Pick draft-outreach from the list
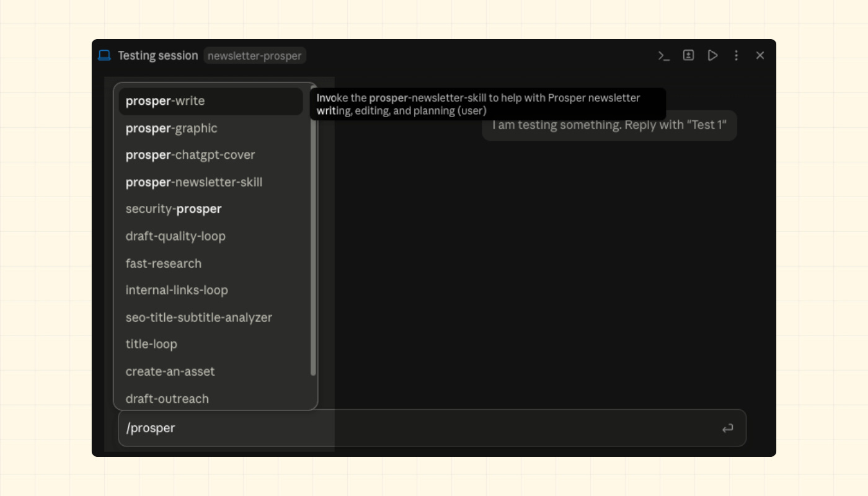Screen dimensions: 868x496 [x=211, y=399]
